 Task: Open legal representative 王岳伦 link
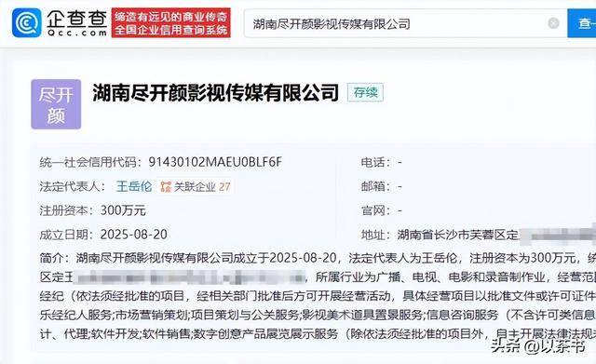(x=134, y=186)
